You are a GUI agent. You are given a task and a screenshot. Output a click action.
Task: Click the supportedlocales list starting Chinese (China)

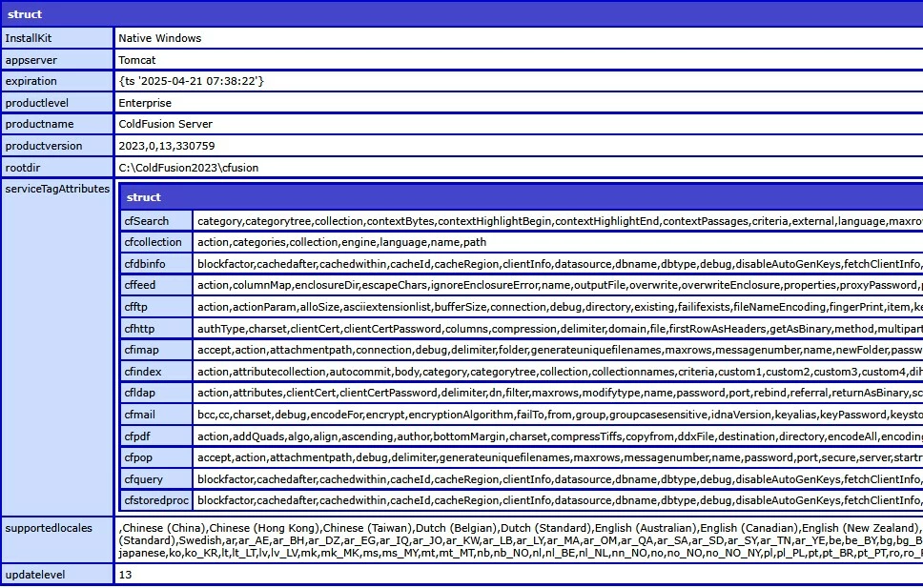point(519,540)
